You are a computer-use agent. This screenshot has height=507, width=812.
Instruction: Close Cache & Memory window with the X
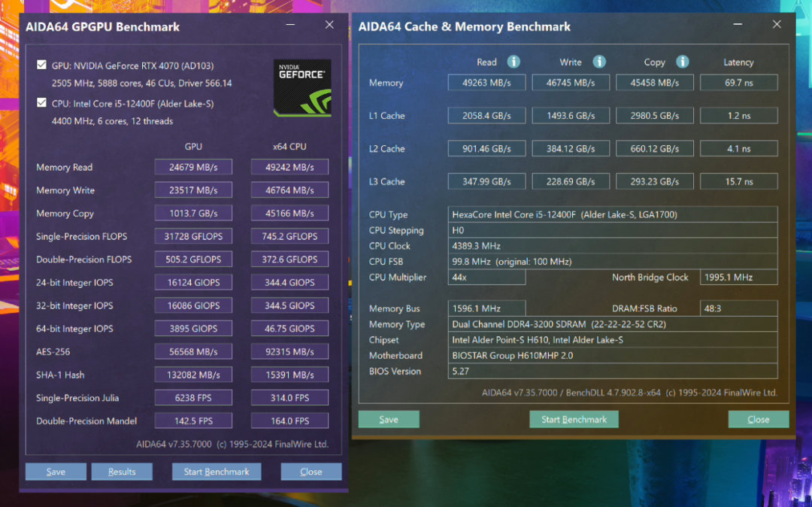click(777, 24)
